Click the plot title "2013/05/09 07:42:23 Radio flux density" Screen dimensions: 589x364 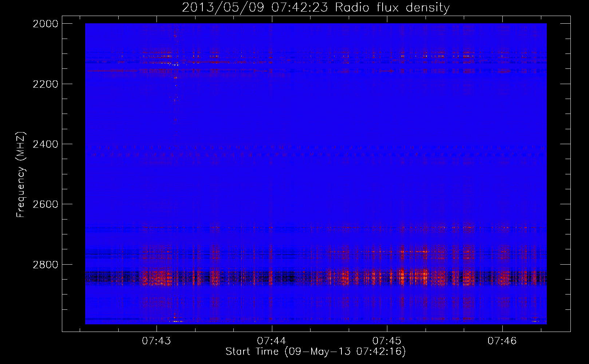[316, 8]
